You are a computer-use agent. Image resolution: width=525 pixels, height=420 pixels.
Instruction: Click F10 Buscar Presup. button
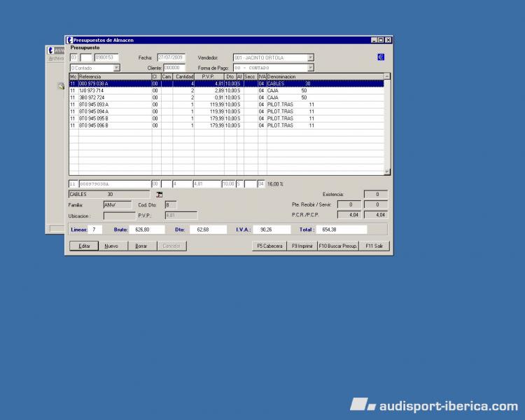click(x=337, y=246)
